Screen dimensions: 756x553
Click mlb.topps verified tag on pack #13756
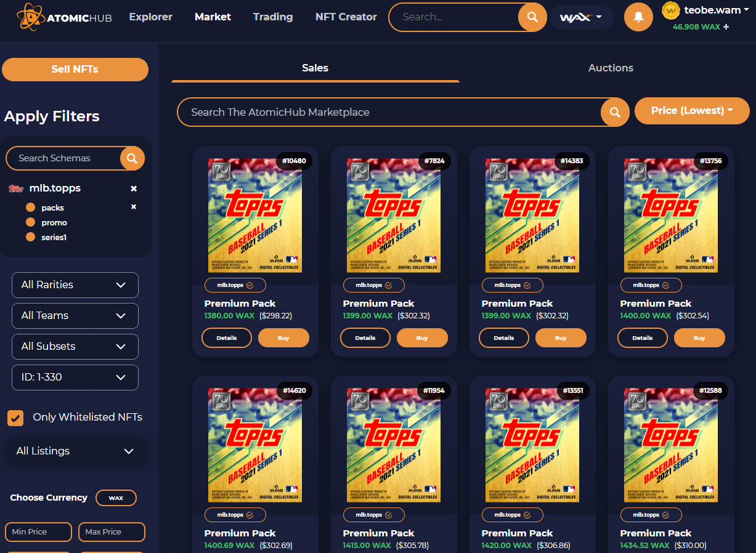651,285
